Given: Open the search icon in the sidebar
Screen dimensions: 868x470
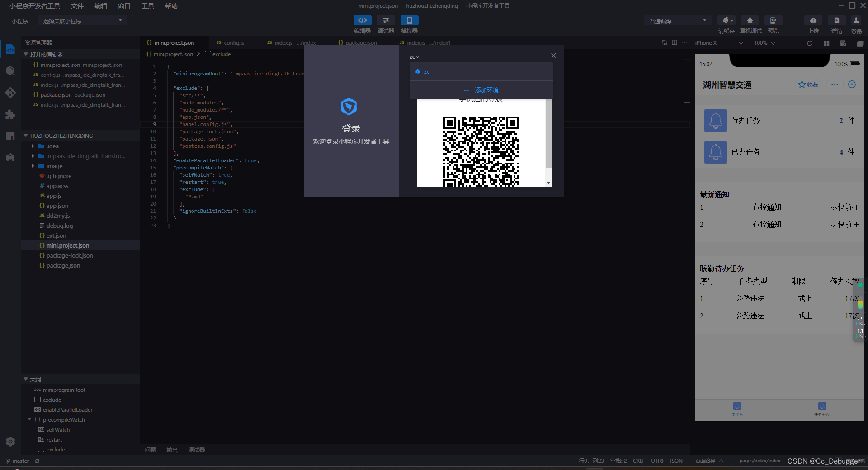Looking at the screenshot, I should pos(10,71).
